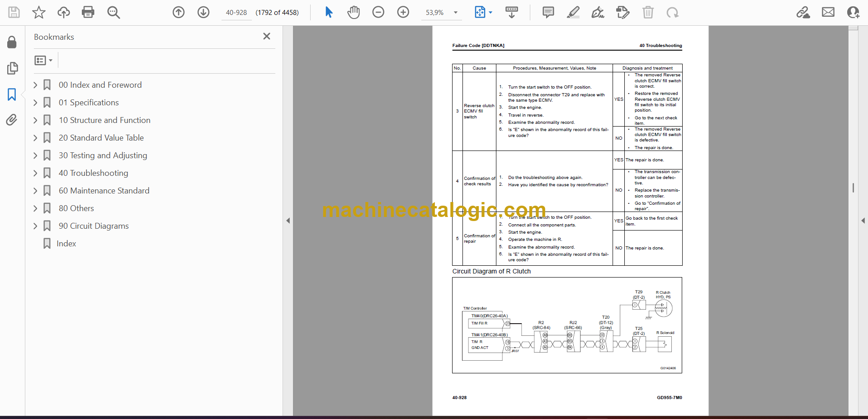Open the 00 Index and Foreword bookmark

[x=100, y=85]
